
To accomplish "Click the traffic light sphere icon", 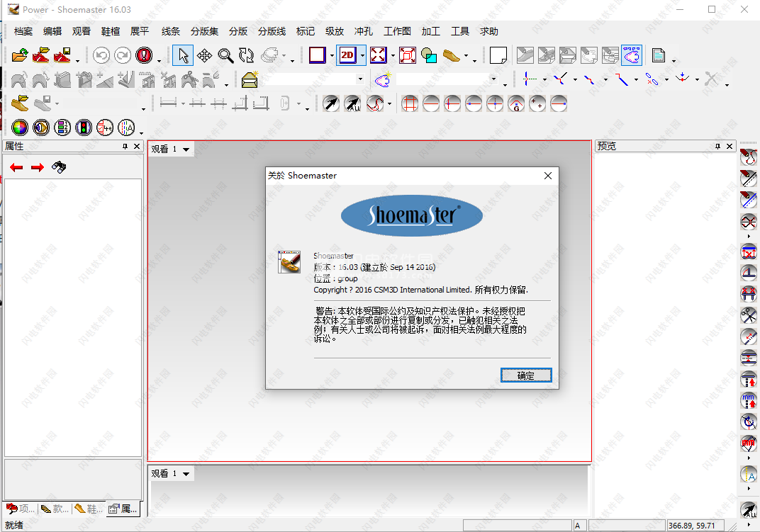I will 84,128.
